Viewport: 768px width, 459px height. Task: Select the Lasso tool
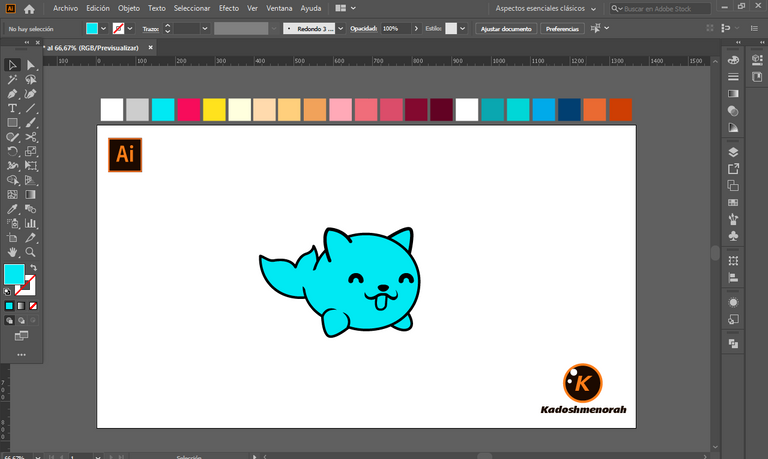(x=31, y=79)
